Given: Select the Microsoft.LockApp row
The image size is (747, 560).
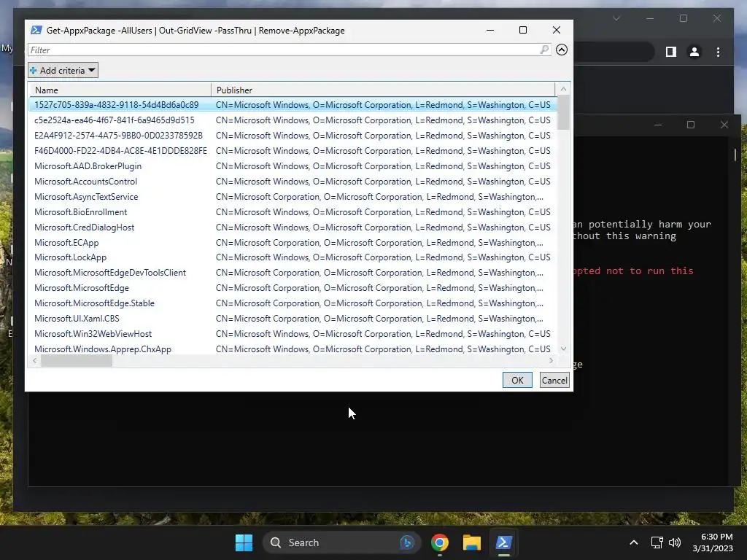Looking at the screenshot, I should (293, 257).
